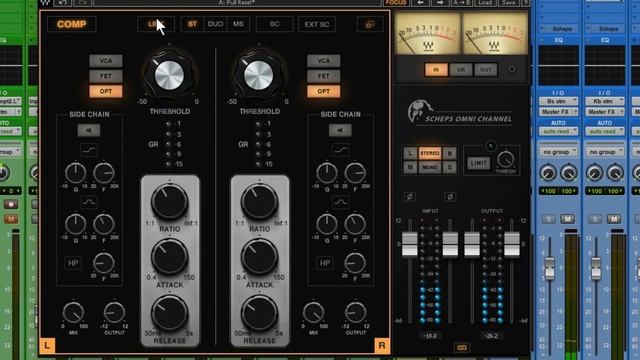Screen dimensions: 640x360
Task: Select VCA compressor type on R channel
Action: [323, 60]
